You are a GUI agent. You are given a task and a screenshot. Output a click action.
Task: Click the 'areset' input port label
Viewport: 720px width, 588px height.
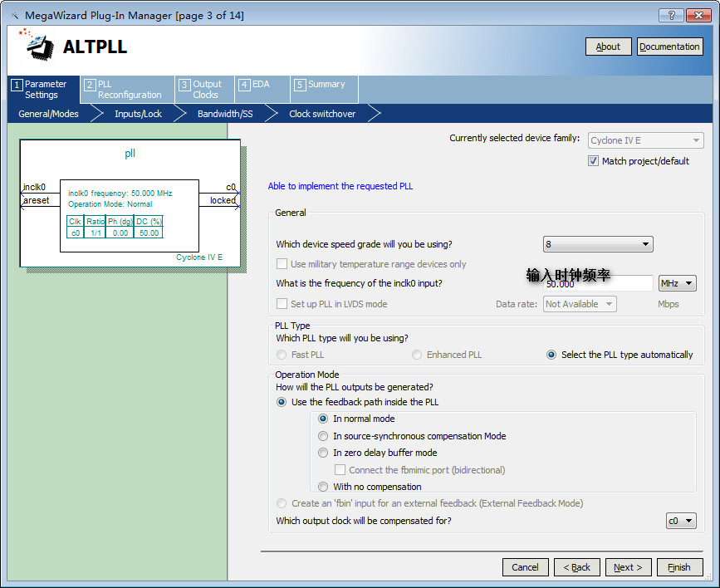37,200
